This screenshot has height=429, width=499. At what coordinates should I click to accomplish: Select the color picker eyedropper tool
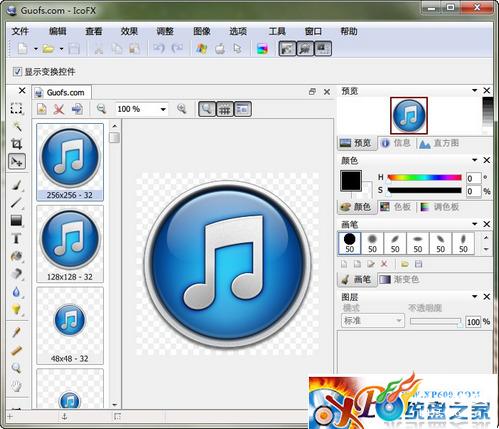point(16,332)
